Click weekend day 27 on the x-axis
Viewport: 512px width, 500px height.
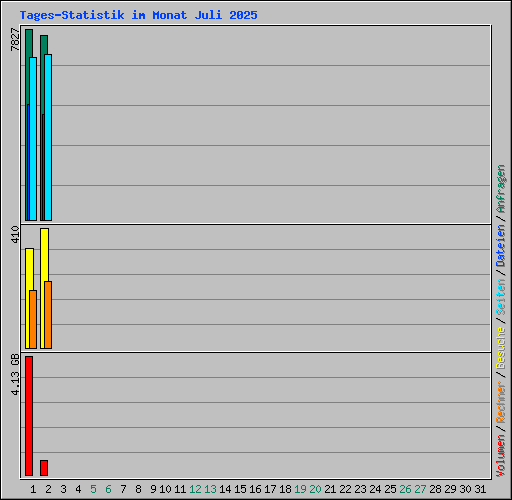pyautogui.click(x=420, y=489)
